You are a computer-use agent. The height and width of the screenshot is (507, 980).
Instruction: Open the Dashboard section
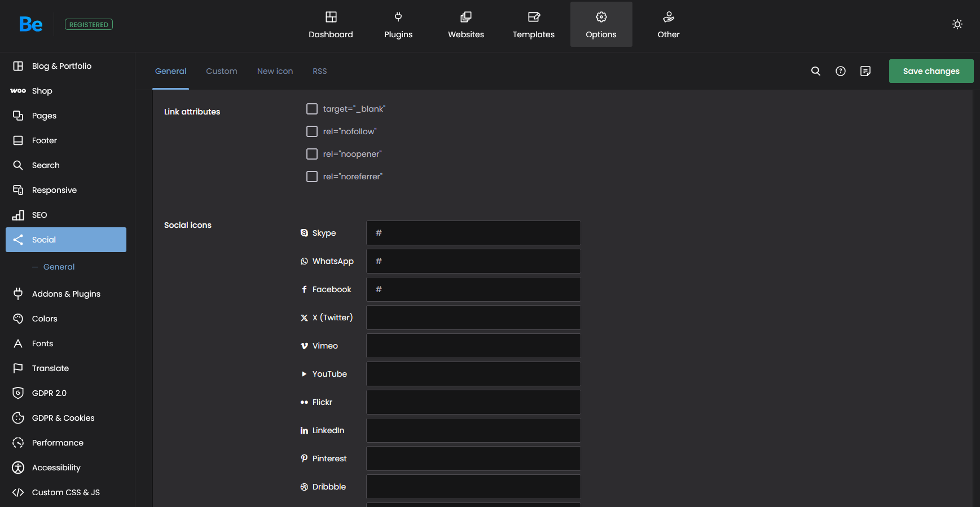pyautogui.click(x=331, y=25)
